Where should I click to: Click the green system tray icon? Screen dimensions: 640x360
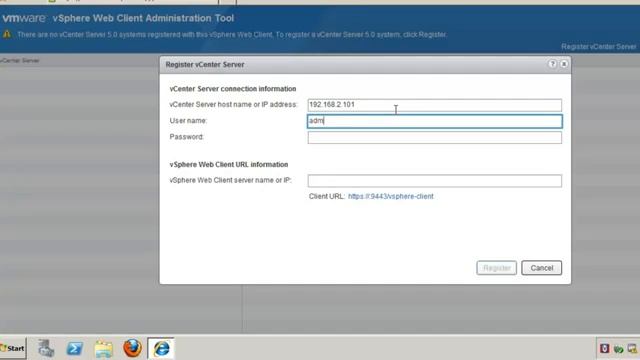point(618,349)
